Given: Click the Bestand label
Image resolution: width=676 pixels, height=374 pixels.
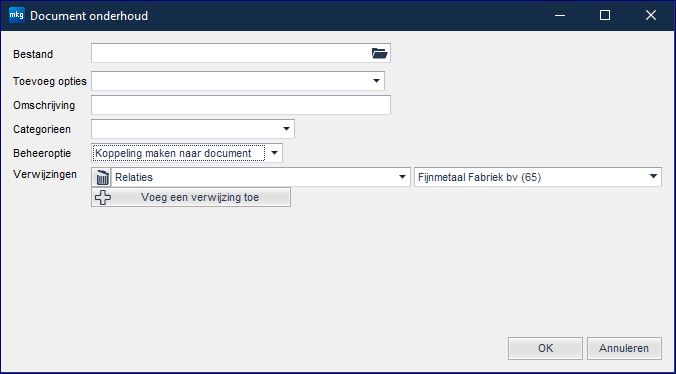Looking at the screenshot, I should click(33, 54).
